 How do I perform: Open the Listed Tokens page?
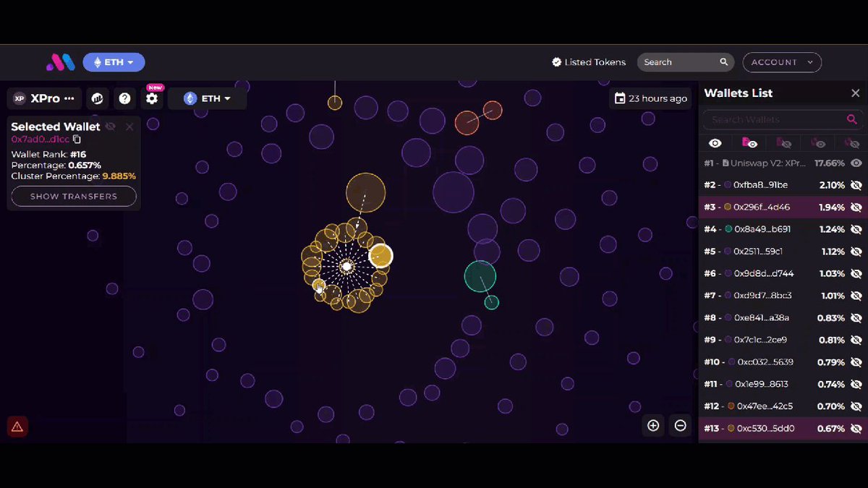[595, 62]
